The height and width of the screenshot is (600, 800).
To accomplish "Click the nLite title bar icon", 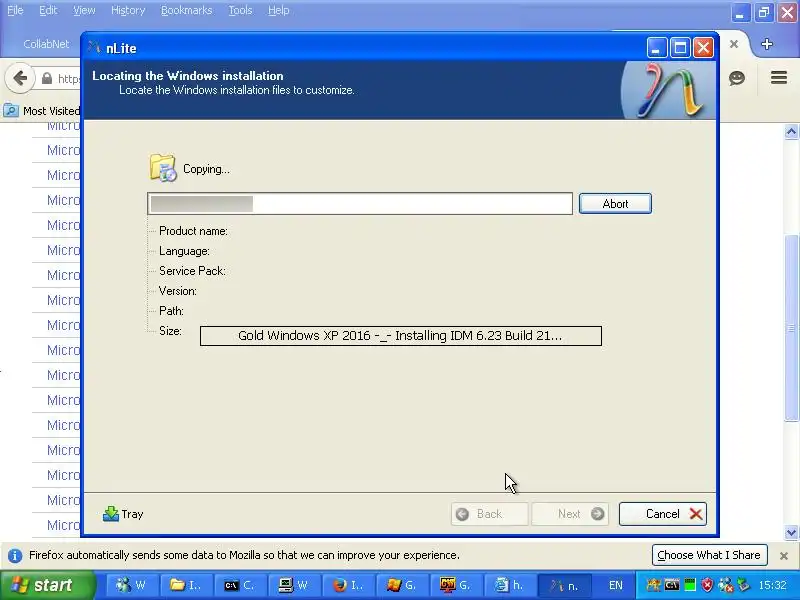I will click(x=94, y=48).
